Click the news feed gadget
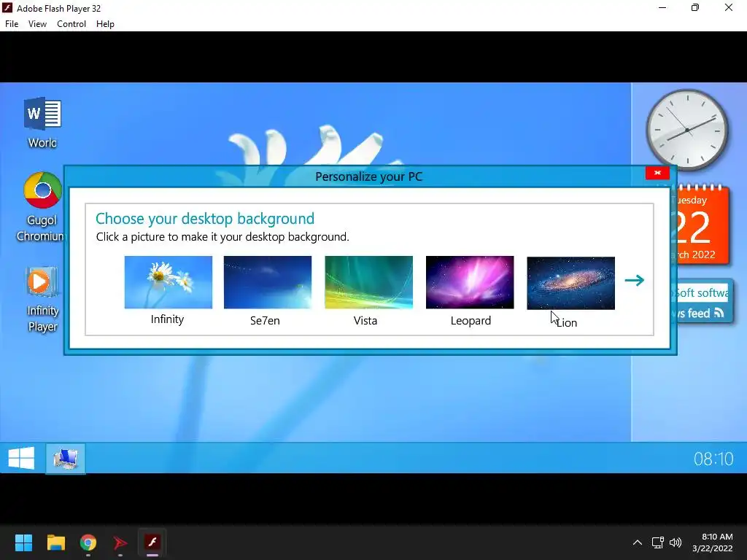The image size is (747, 560). [703, 302]
